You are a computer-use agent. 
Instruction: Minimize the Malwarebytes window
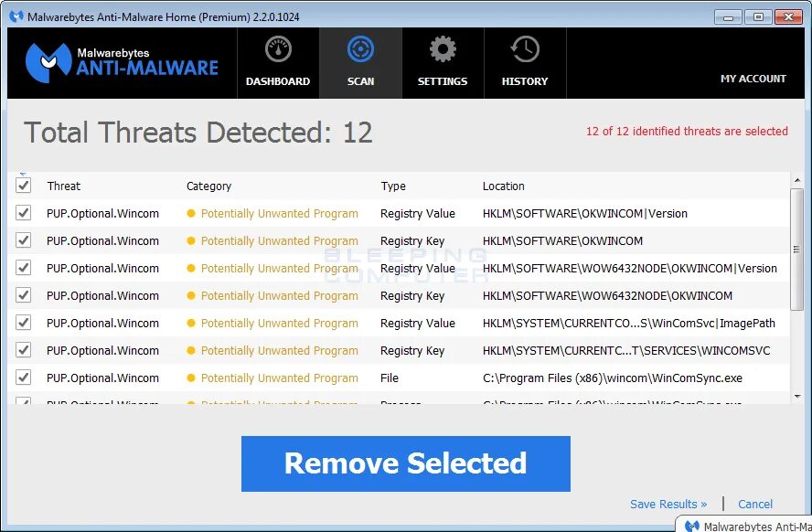728,17
